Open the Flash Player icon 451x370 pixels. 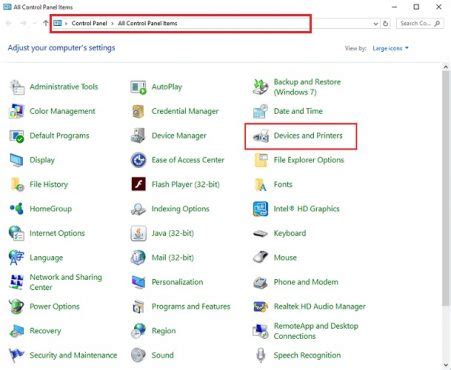point(138,184)
